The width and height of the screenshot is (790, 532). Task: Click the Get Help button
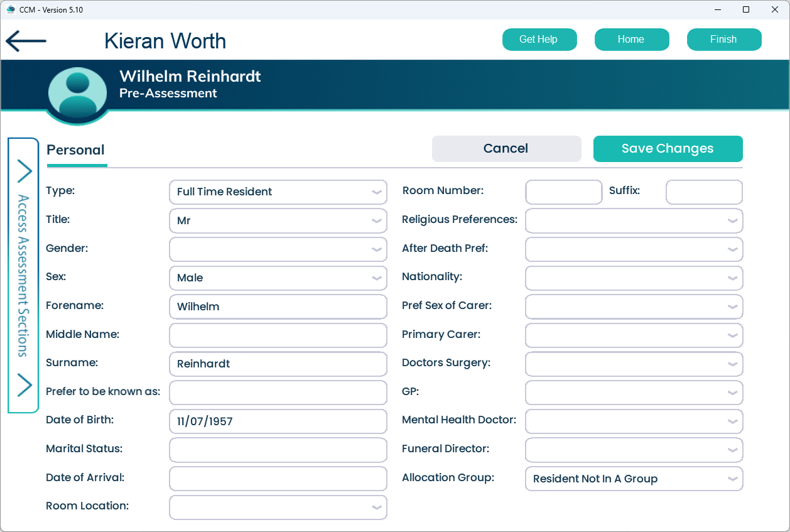tap(539, 40)
